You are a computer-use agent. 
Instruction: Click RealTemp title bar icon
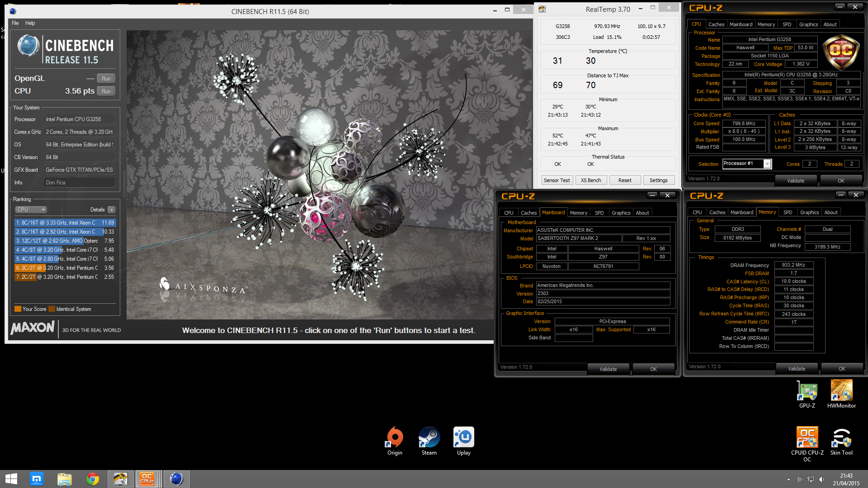[x=542, y=9]
